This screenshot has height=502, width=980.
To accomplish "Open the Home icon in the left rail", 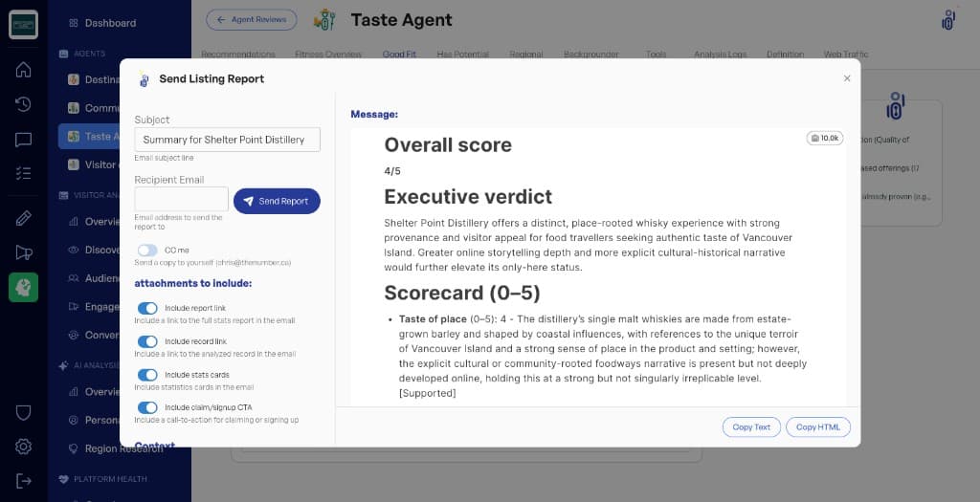I will [x=23, y=69].
